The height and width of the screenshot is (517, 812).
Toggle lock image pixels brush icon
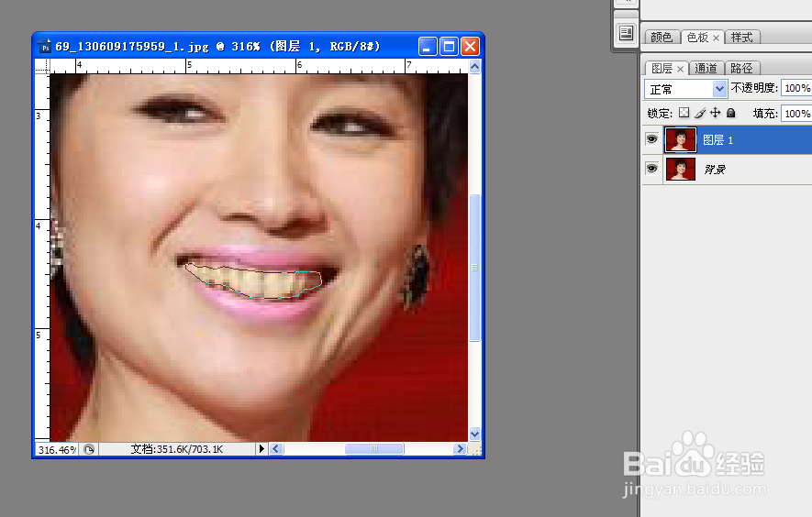[x=700, y=113]
